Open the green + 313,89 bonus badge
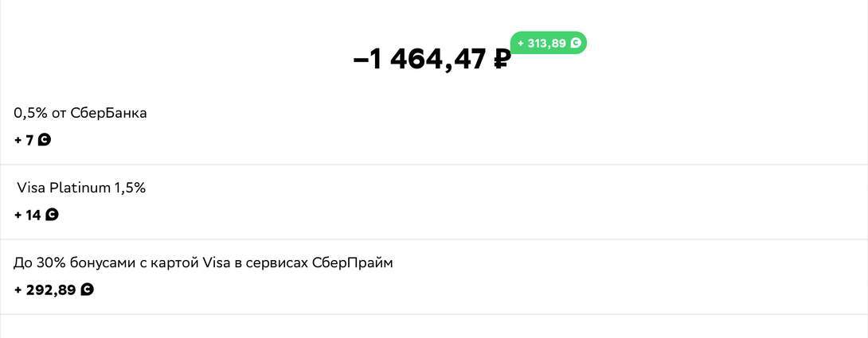868x338 pixels. tap(548, 43)
